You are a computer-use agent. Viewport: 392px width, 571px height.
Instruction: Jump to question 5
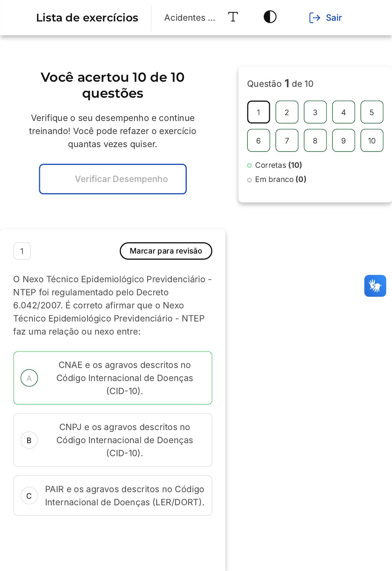[x=372, y=112]
